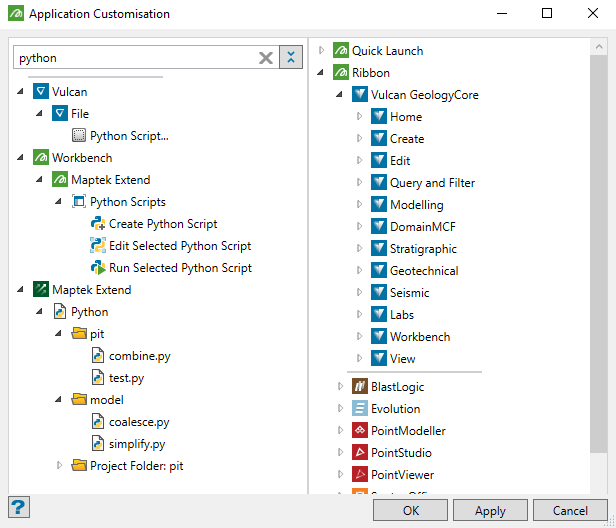Click the Quick Launch Maptek icon
This screenshot has width=616, height=528.
pos(341,50)
